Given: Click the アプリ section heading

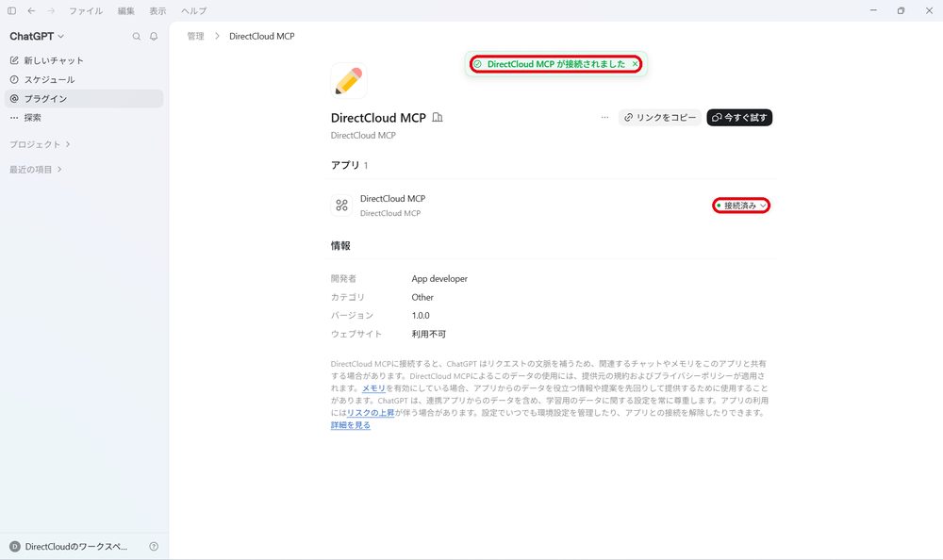Looking at the screenshot, I should coord(345,165).
